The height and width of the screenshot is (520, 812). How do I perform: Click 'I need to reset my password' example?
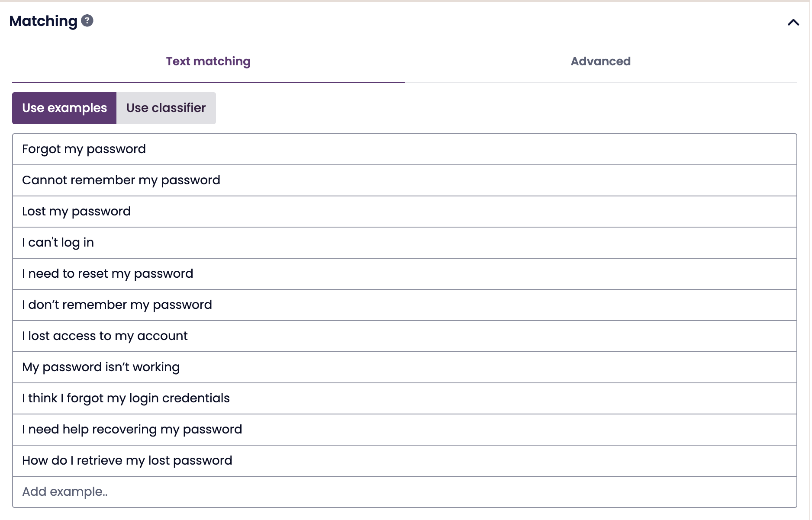(x=108, y=274)
